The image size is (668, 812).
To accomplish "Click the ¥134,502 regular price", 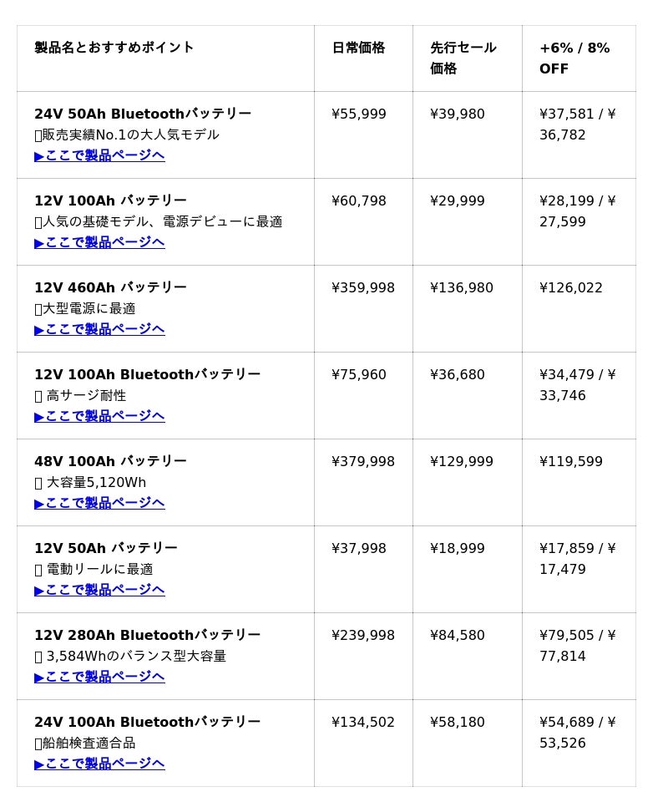I will click(x=363, y=722).
